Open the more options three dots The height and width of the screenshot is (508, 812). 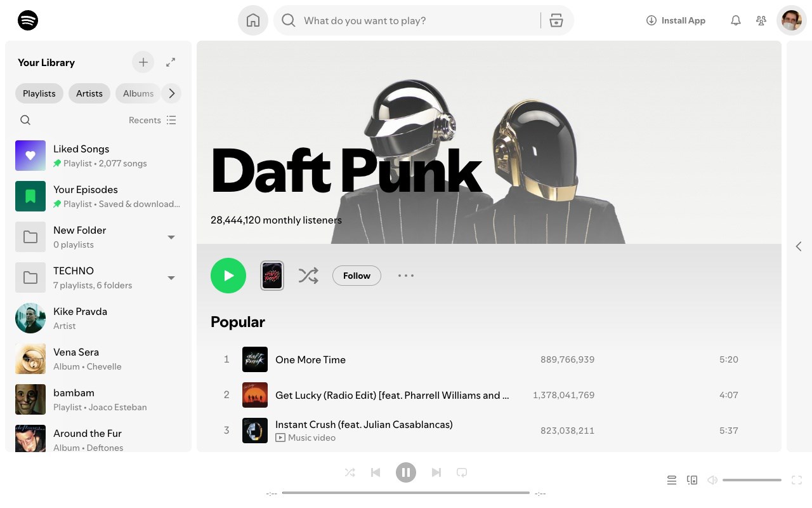[406, 276]
